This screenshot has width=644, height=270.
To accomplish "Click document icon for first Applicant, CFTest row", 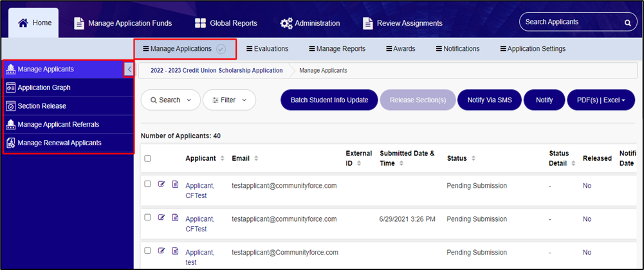I will pyautogui.click(x=175, y=184).
